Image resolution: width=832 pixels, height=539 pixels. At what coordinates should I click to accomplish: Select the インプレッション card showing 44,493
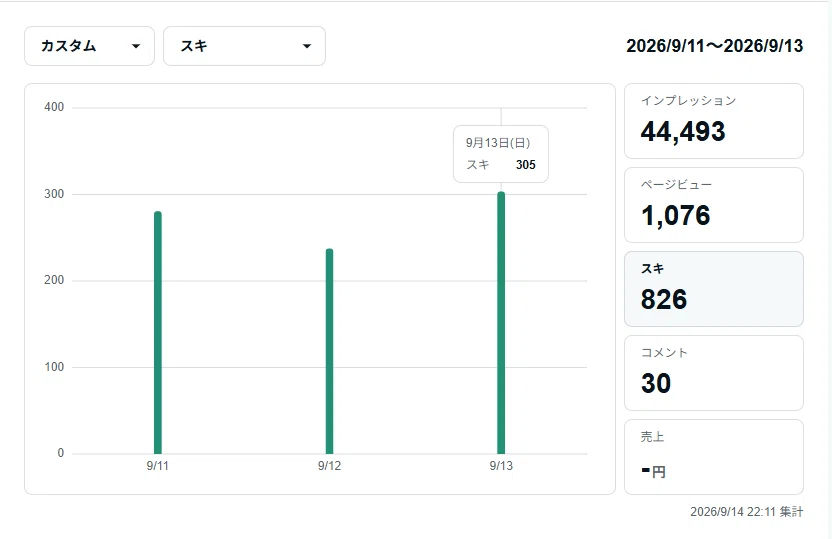(714, 121)
